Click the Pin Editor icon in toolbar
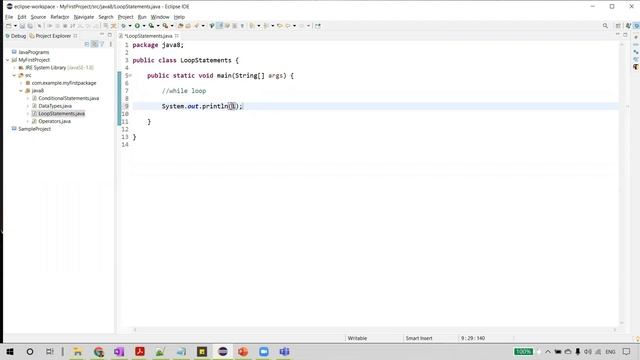 point(318,26)
